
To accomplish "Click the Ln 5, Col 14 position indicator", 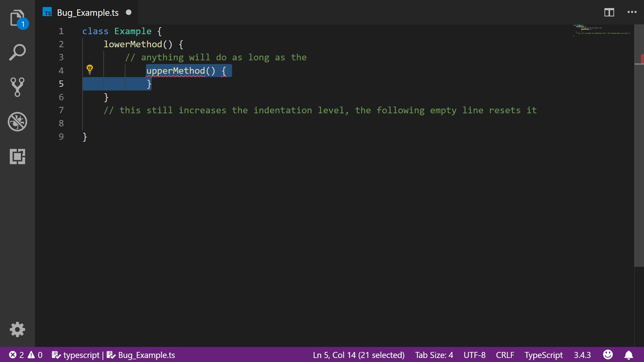I will coord(359,355).
